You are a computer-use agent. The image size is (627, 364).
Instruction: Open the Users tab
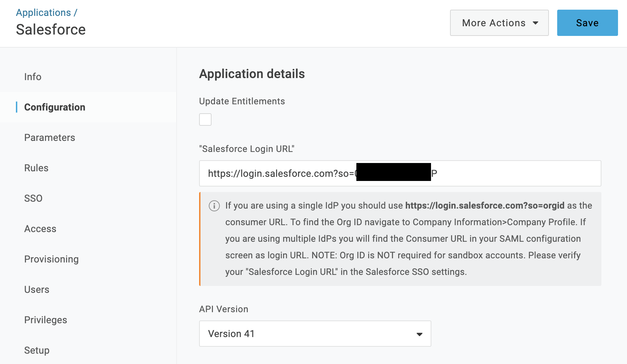pos(37,289)
